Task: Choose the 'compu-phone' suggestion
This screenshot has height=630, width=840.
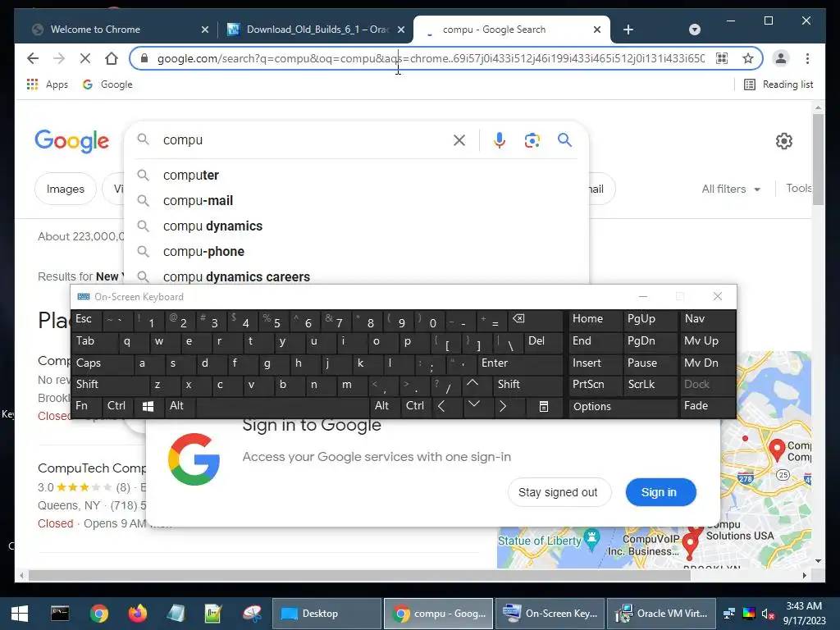Action: [x=356, y=251]
